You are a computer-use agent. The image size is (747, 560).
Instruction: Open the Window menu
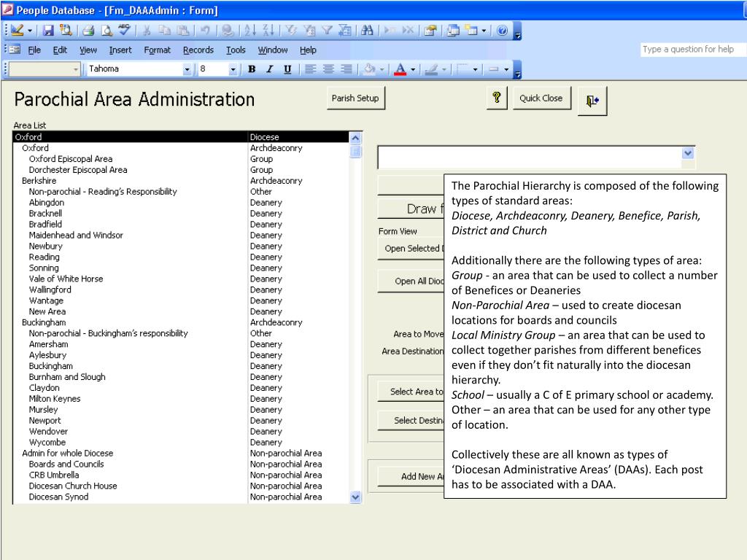click(x=273, y=50)
